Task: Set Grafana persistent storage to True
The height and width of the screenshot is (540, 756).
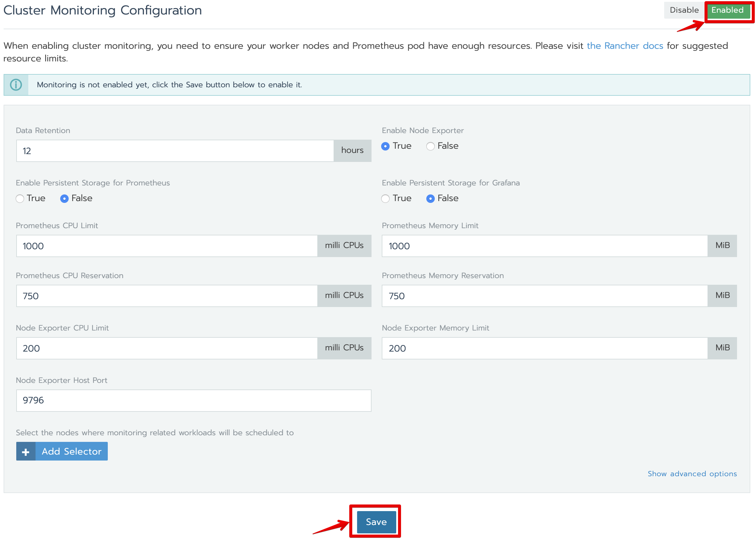Action: click(385, 198)
